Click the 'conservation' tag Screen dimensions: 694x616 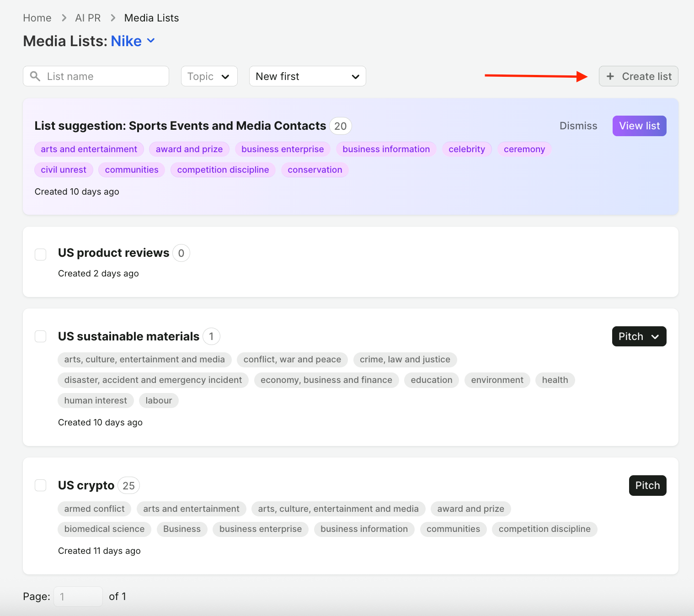click(315, 170)
